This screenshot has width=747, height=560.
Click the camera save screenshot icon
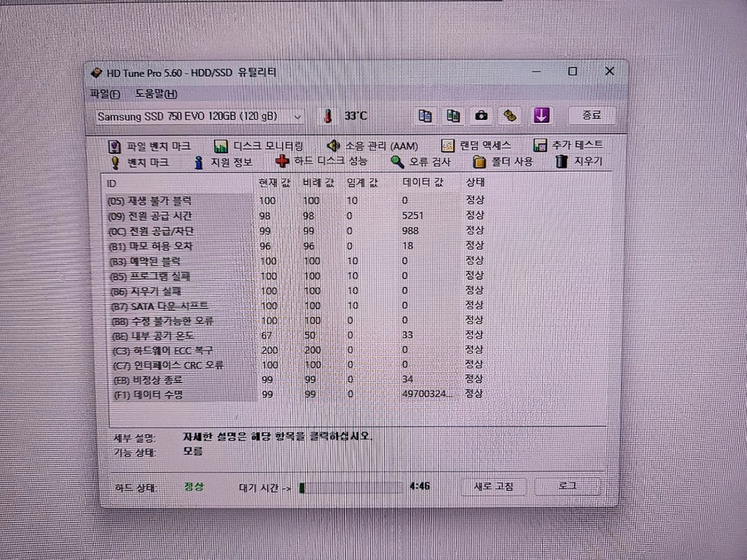(481, 116)
